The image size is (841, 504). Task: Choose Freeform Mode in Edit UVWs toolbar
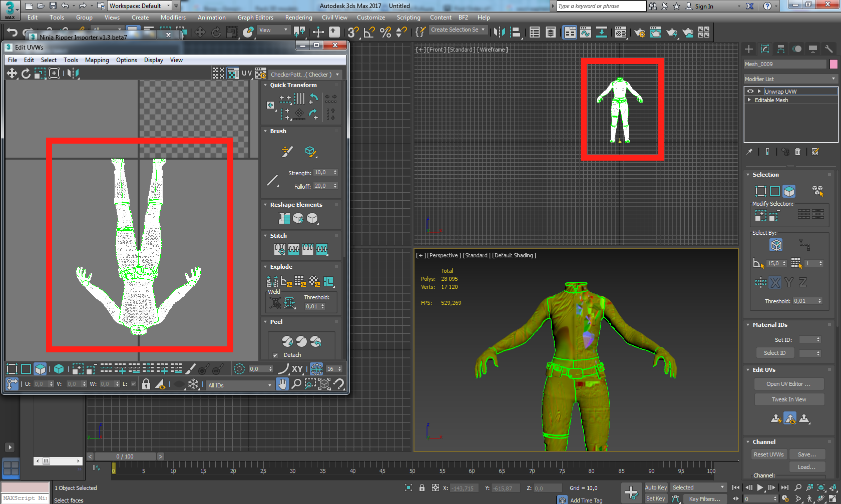(54, 74)
